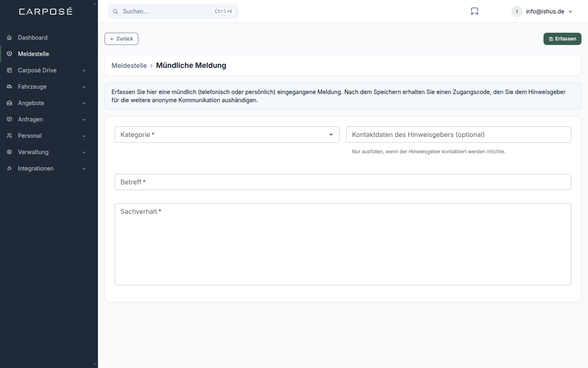Click the Carposé Drive calendar icon
The image size is (588, 368).
pos(9,70)
